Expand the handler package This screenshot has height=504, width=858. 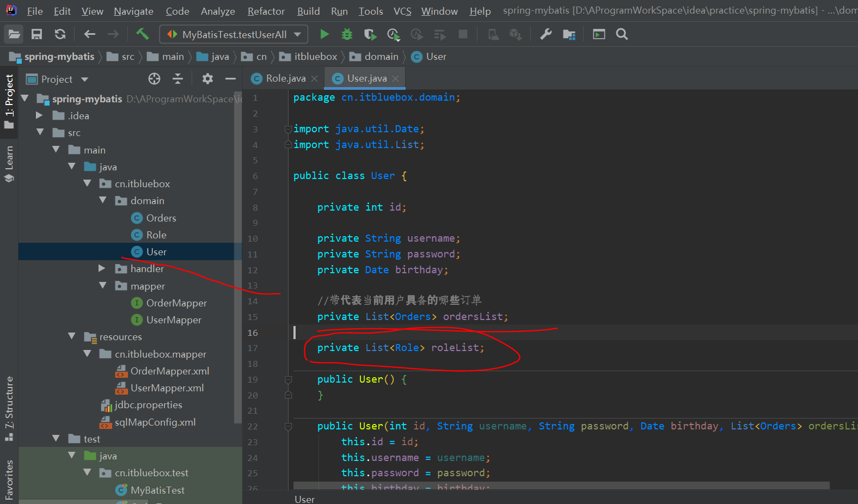pyautogui.click(x=102, y=268)
